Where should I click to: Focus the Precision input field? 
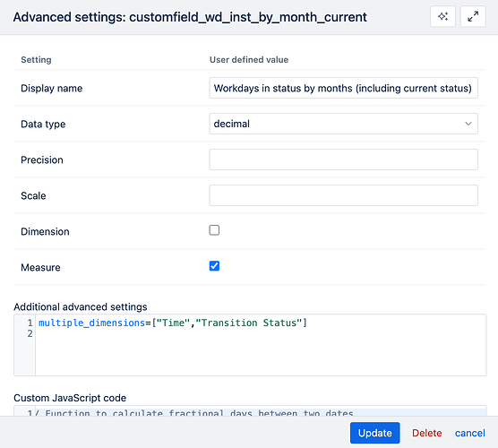coord(343,159)
